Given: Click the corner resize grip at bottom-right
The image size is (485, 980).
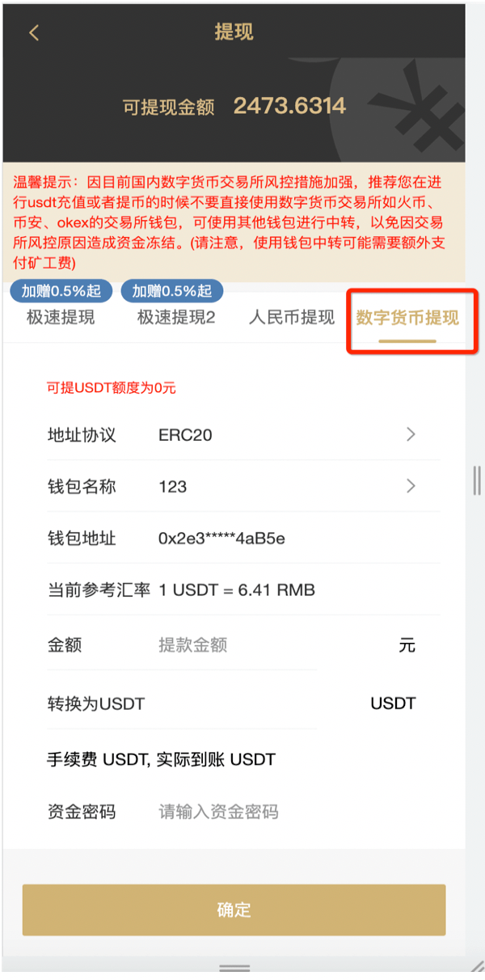Looking at the screenshot, I should (477, 966).
